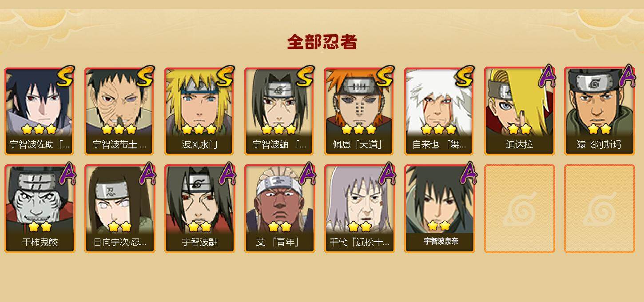
Task: Select the 迪达拉 ninja card
Action: (x=519, y=111)
